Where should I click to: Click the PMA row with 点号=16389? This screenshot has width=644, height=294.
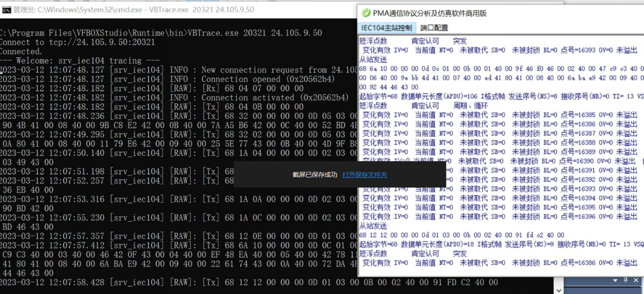click(500, 152)
